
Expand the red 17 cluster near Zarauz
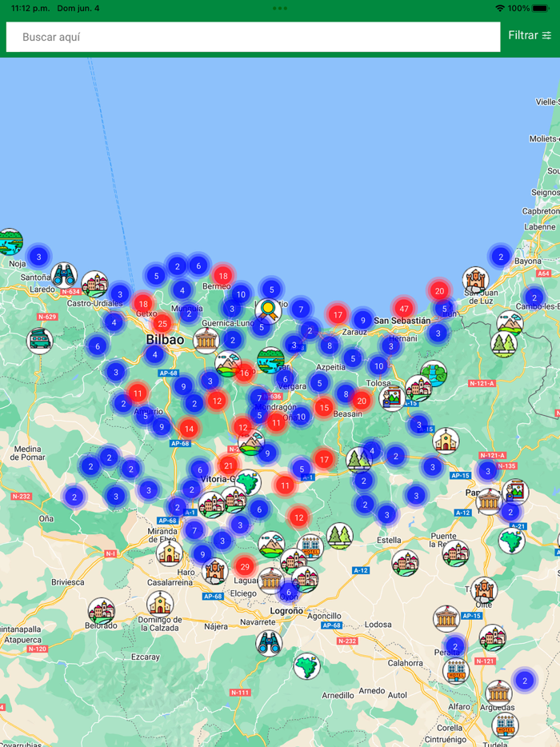coord(338,314)
